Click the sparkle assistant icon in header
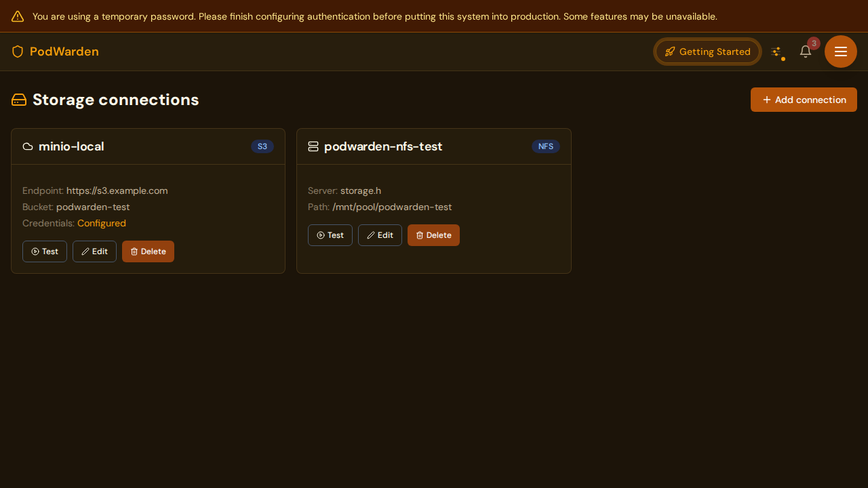868x488 pixels. (776, 52)
